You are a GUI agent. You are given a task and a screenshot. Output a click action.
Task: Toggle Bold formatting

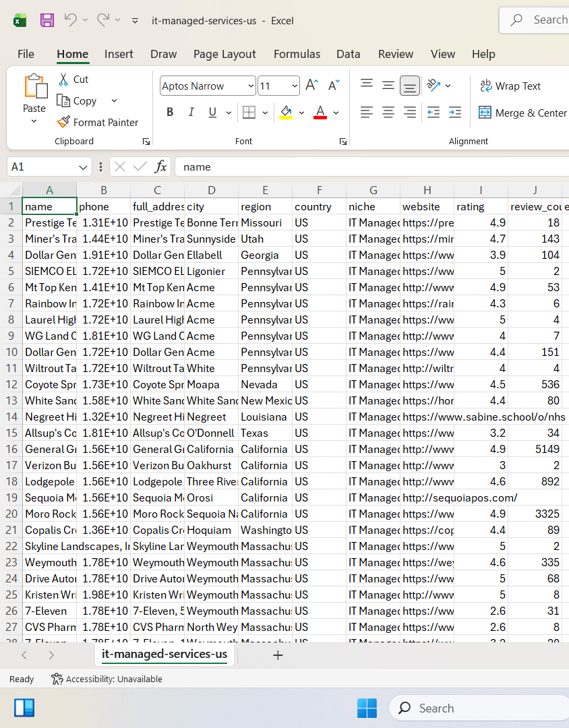[170, 112]
